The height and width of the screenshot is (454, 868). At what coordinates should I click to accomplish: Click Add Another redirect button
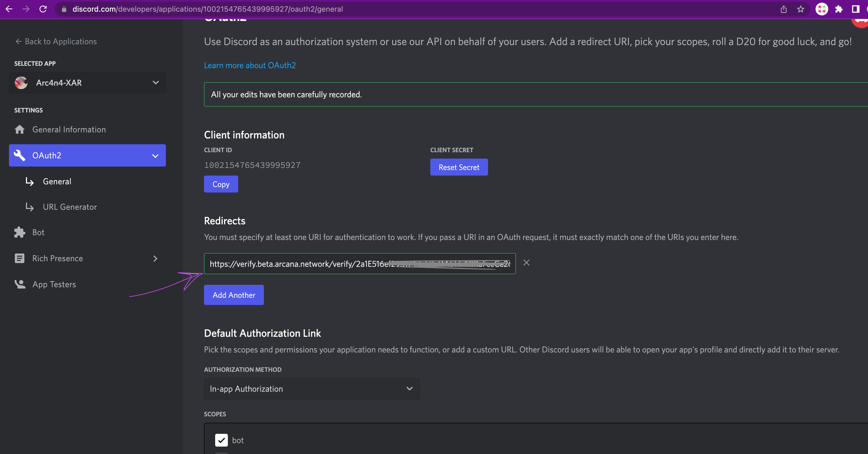click(234, 295)
